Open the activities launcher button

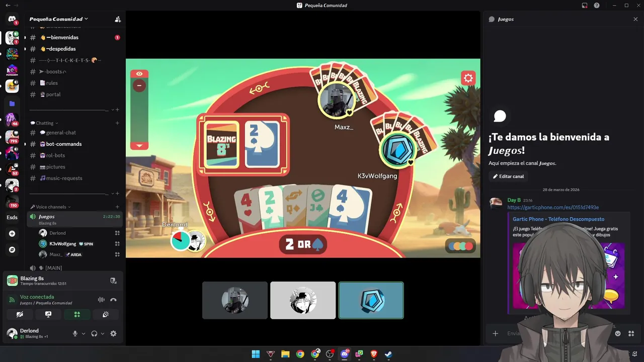click(x=77, y=314)
